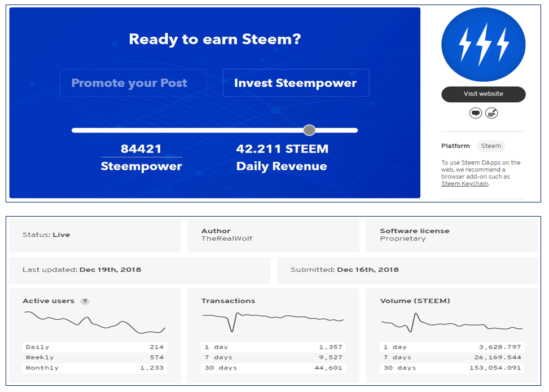Click the Daily active users row 214
549x392 pixels.
tap(95, 347)
